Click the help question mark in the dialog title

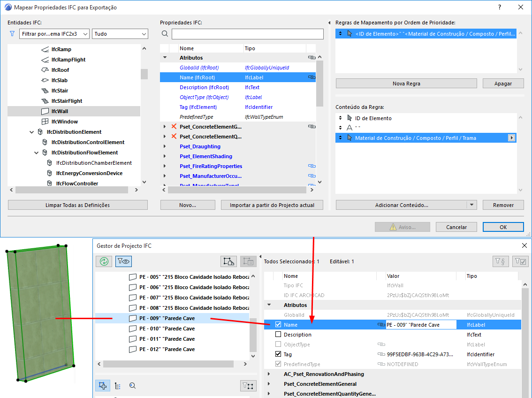(x=500, y=7)
